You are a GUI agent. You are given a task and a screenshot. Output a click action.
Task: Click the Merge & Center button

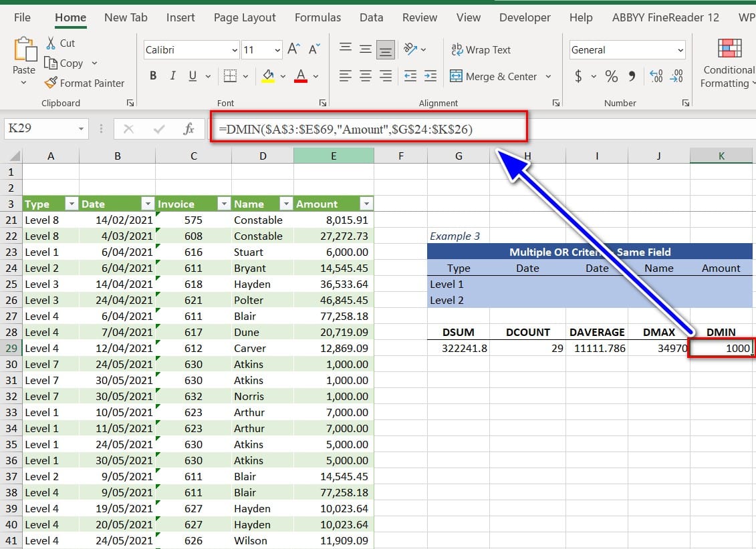click(493, 76)
